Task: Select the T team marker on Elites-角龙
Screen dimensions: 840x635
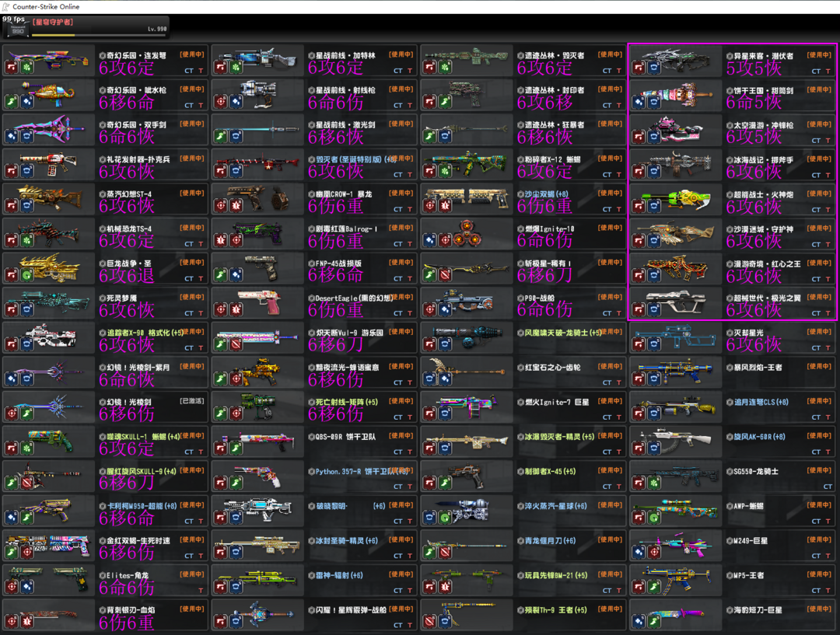Action: pos(201,591)
